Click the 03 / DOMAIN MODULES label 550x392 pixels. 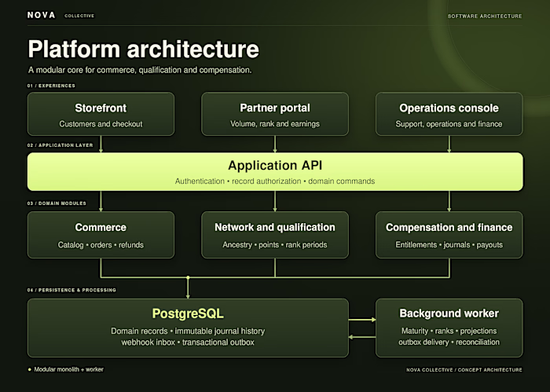[57, 203]
